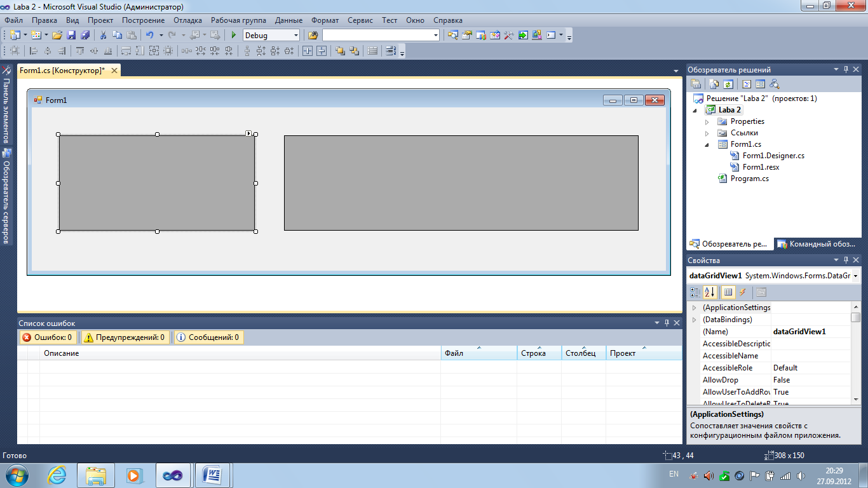Toggle the Предупреждений: 0 warnings filter

coord(125,337)
